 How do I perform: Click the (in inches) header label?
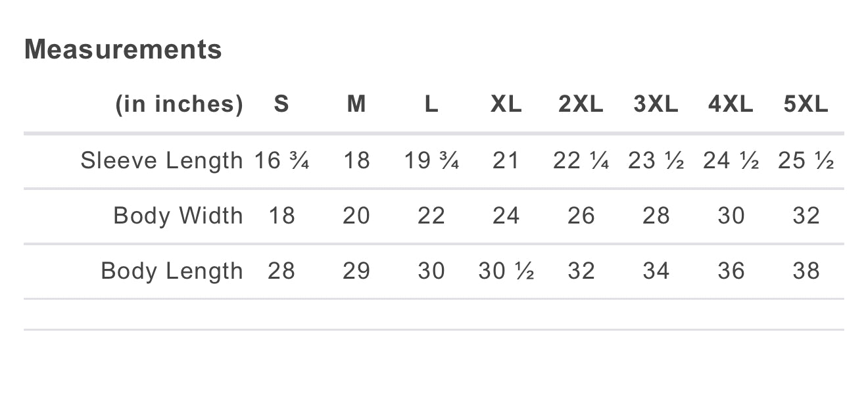[180, 105]
